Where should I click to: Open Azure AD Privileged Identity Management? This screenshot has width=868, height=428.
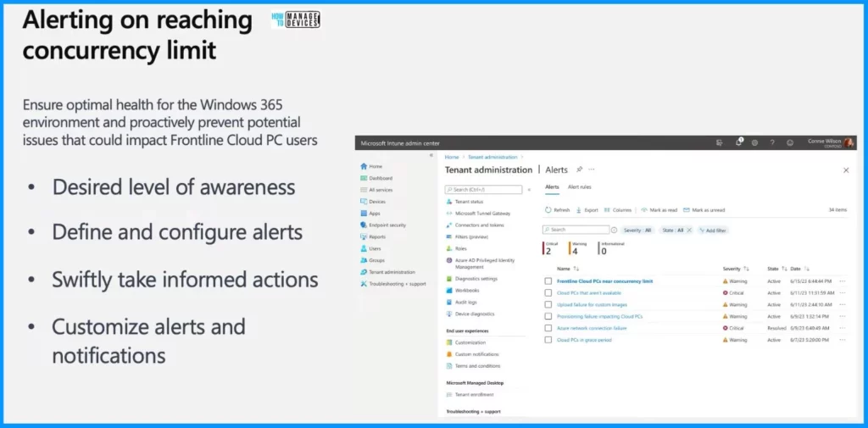[481, 263]
